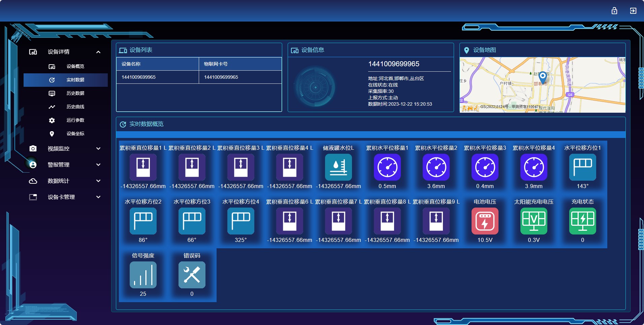The width and height of the screenshot is (644, 325).
Task: Open the 运行参数 settings item
Action: [75, 120]
